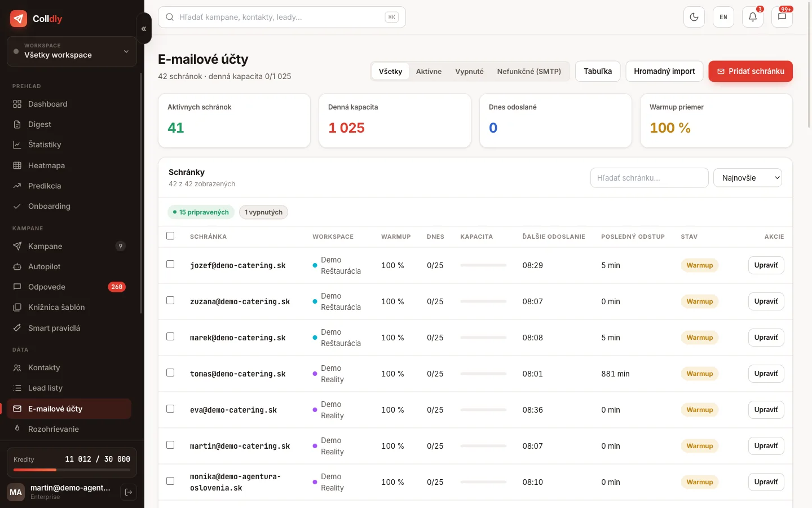
Task: Check the box for jozef@demo-catering.sk
Action: (x=170, y=264)
